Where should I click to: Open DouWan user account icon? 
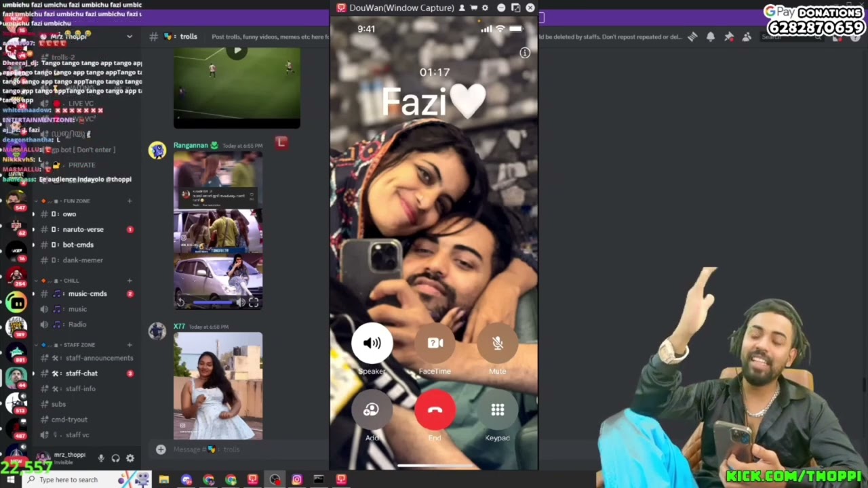pyautogui.click(x=462, y=7)
